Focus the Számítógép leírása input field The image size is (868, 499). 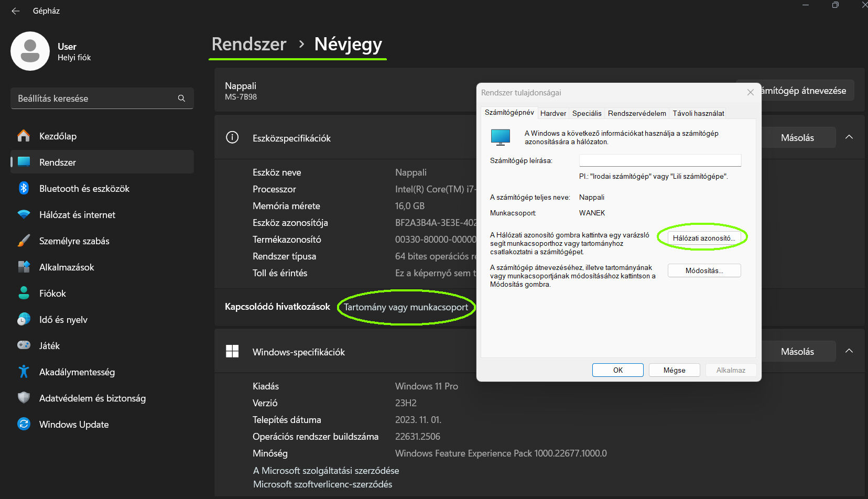(x=660, y=160)
